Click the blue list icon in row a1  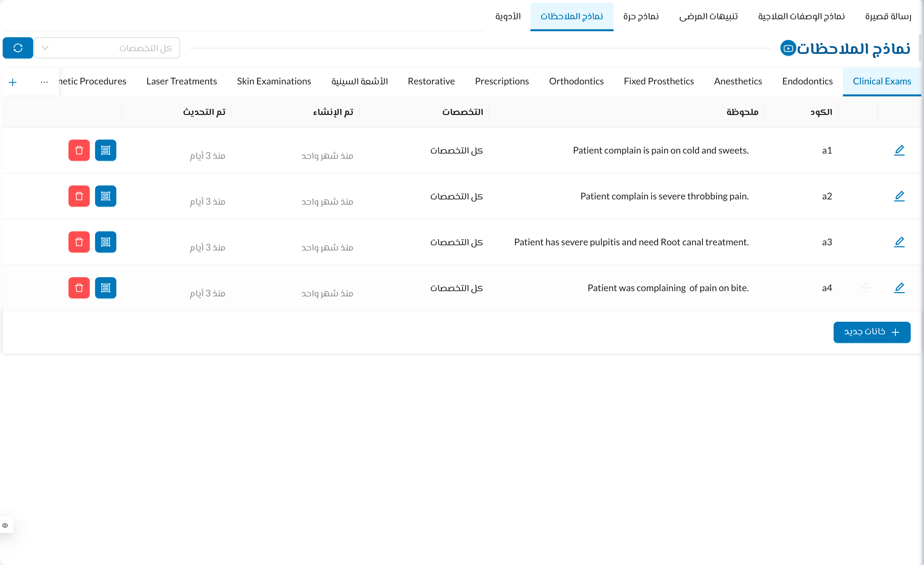(x=106, y=150)
